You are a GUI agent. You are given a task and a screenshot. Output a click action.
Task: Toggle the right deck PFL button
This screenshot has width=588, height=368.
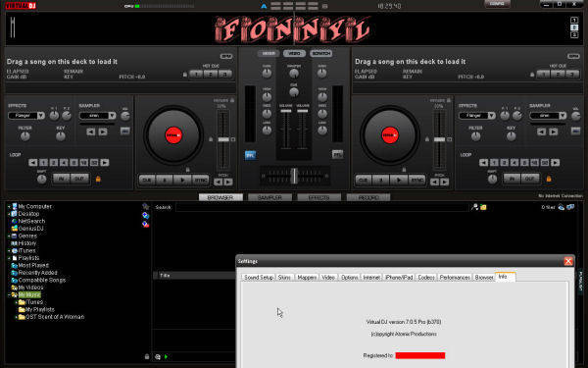click(337, 154)
